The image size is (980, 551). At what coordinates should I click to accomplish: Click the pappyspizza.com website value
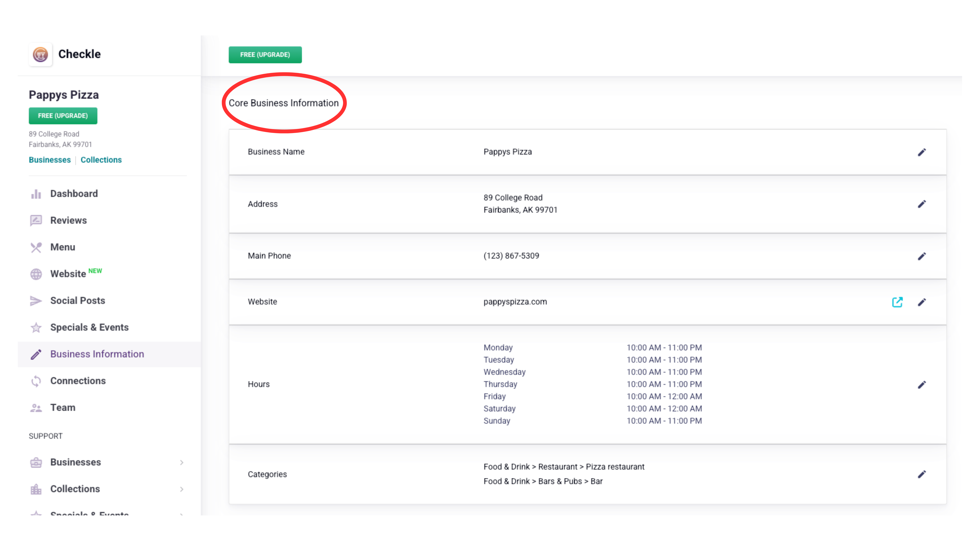click(515, 302)
